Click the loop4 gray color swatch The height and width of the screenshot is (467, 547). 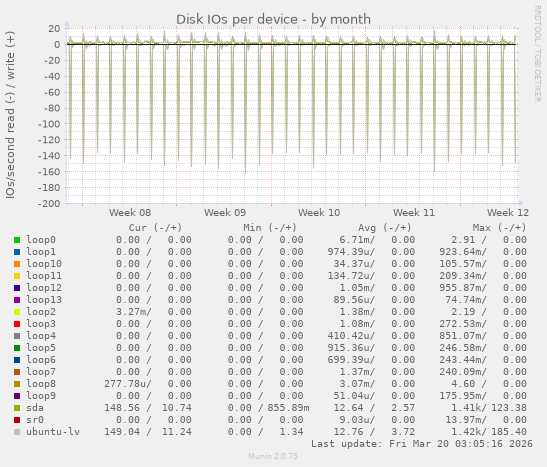(x=17, y=336)
